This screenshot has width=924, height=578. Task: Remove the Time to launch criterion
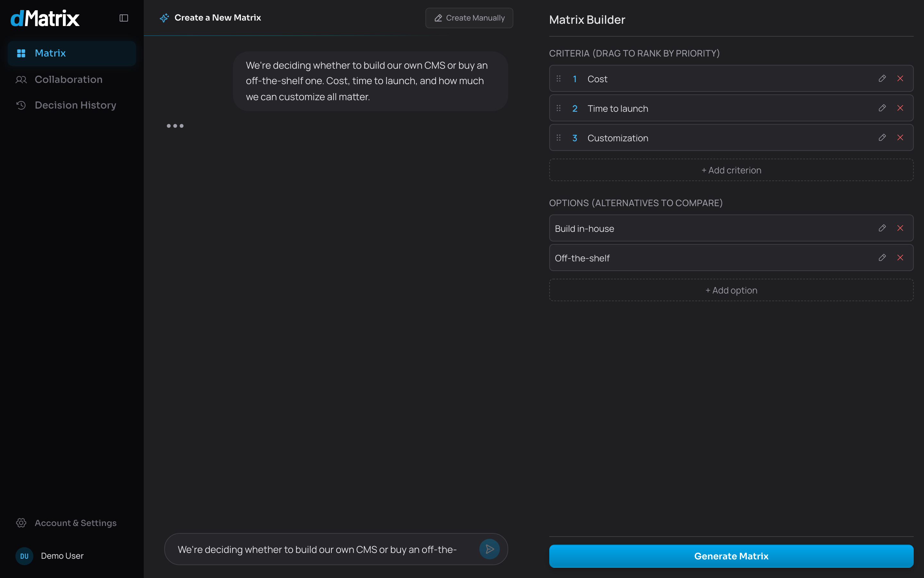point(900,108)
